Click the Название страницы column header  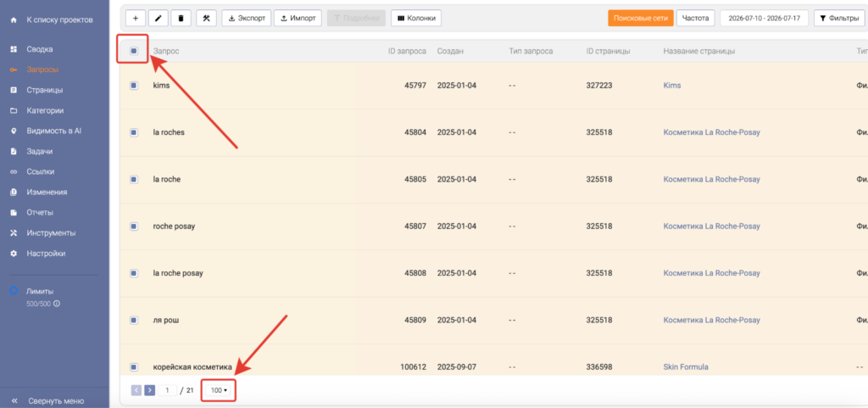pos(699,51)
